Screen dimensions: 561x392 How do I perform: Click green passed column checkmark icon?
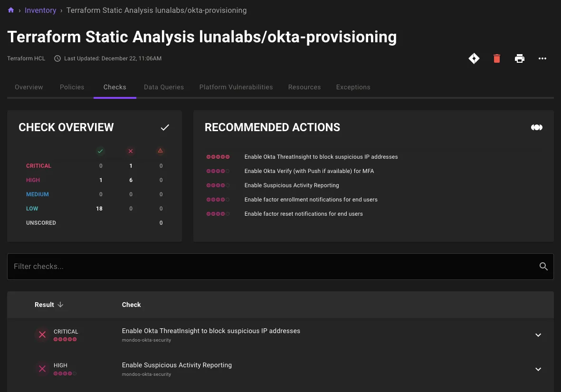pos(100,151)
